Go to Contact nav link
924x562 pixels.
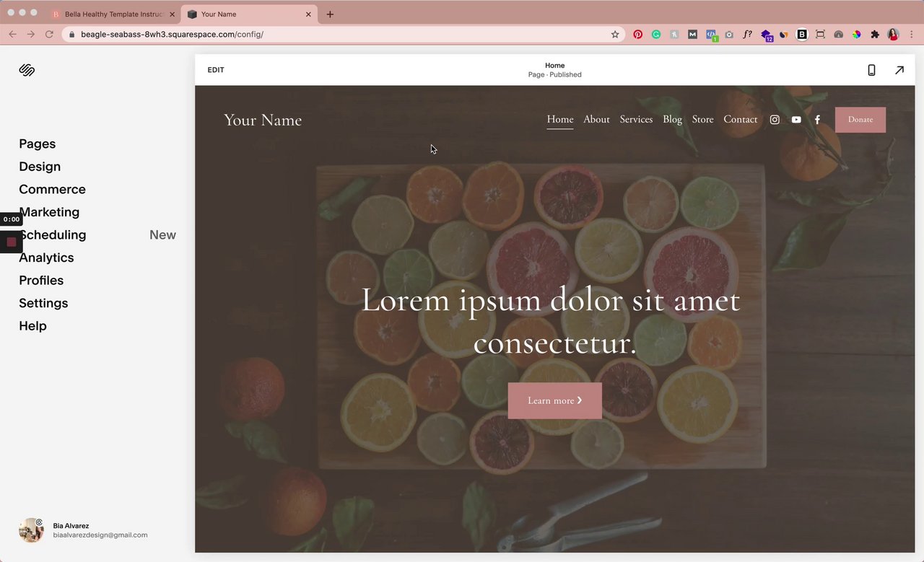[x=741, y=120]
